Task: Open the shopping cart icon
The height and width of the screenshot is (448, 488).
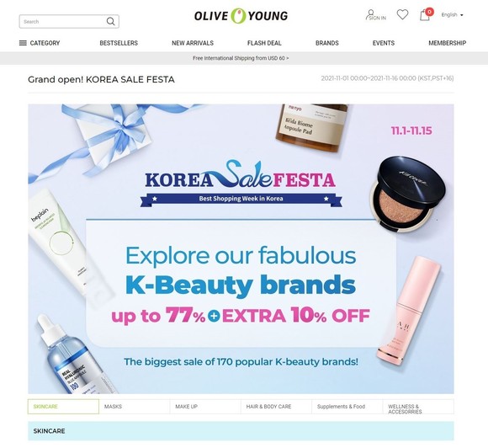Action: click(x=426, y=14)
